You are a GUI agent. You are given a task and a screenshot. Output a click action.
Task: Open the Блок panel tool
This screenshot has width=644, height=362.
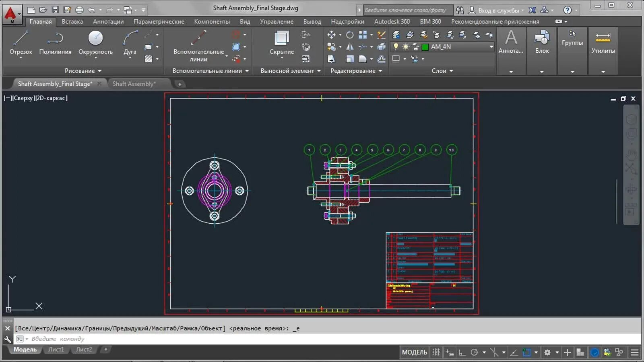point(542,42)
